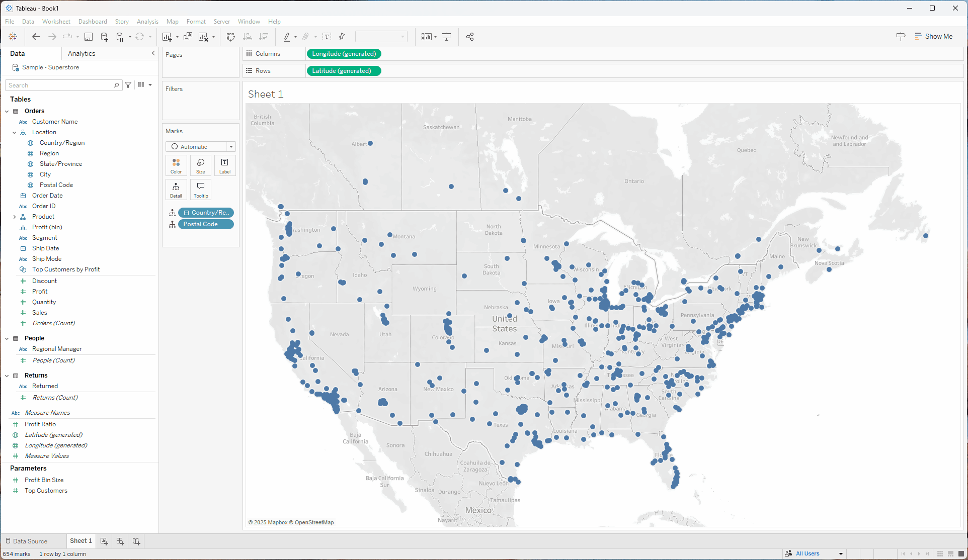Switch to the Analytics tab
This screenshot has height=560, width=968.
coord(82,53)
